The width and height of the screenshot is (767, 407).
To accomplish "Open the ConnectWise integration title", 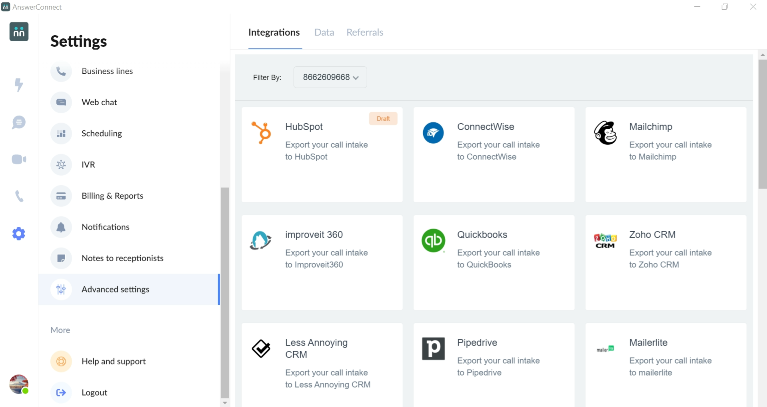I will [x=486, y=127].
